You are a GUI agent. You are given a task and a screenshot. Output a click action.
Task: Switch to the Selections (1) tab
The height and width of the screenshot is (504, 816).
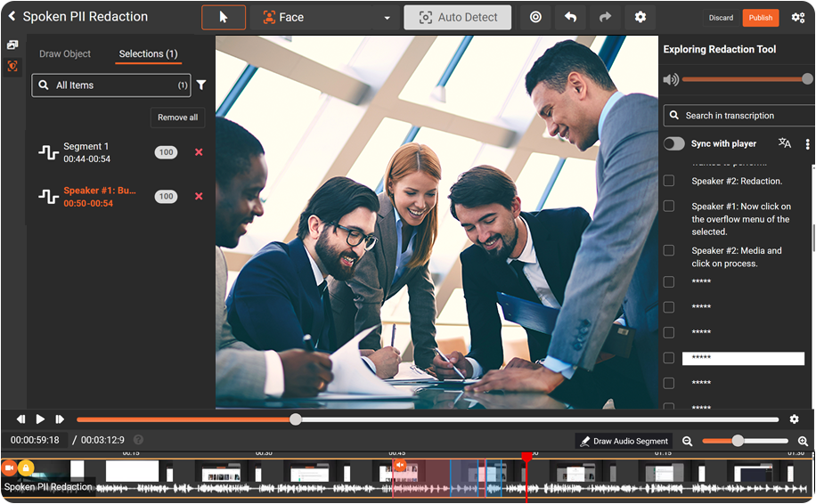pyautogui.click(x=150, y=54)
